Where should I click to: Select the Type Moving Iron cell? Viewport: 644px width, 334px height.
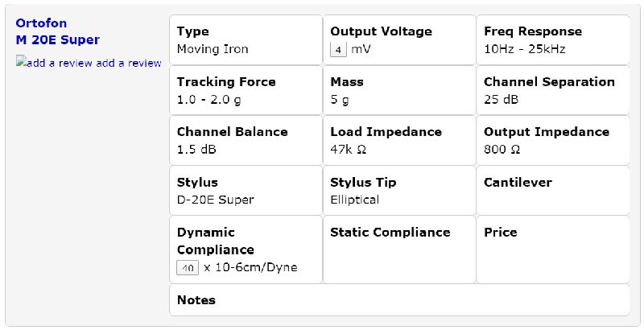[x=246, y=40]
